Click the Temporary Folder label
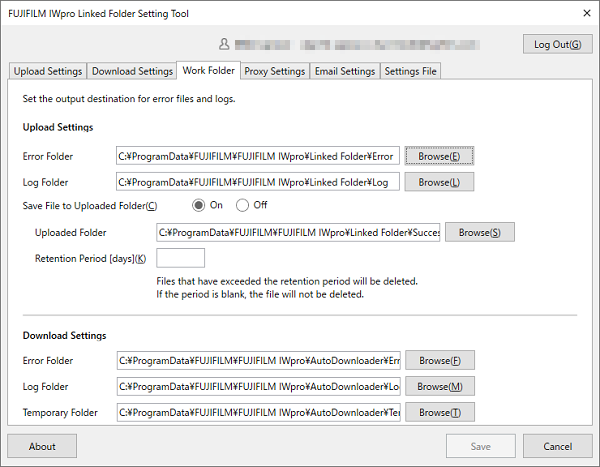Viewport: 600px width, 467px height. (60, 413)
